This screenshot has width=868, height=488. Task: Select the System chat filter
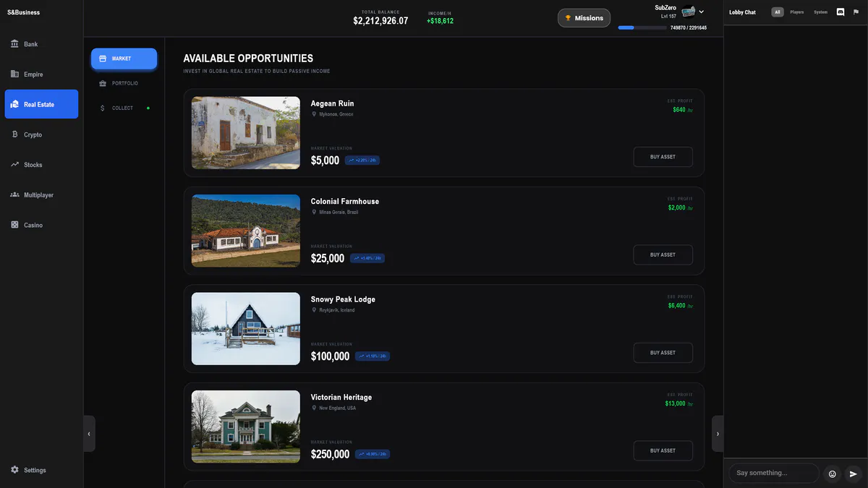coord(820,12)
